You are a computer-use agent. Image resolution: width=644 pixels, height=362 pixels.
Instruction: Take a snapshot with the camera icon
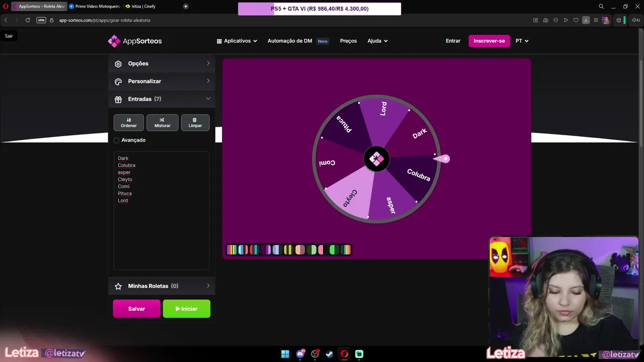pyautogui.click(x=546, y=20)
